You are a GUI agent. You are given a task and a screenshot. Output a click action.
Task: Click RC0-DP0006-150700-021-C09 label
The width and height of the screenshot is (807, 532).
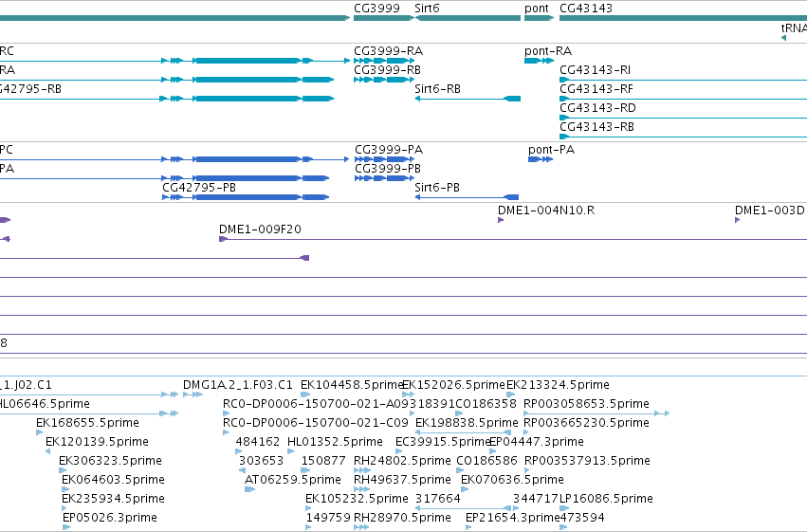(316, 423)
